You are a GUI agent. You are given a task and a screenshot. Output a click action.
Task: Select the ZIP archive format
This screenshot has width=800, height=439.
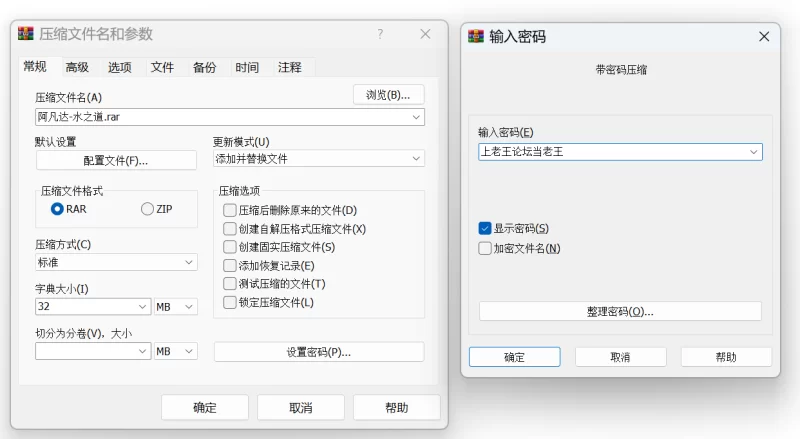coord(148,209)
